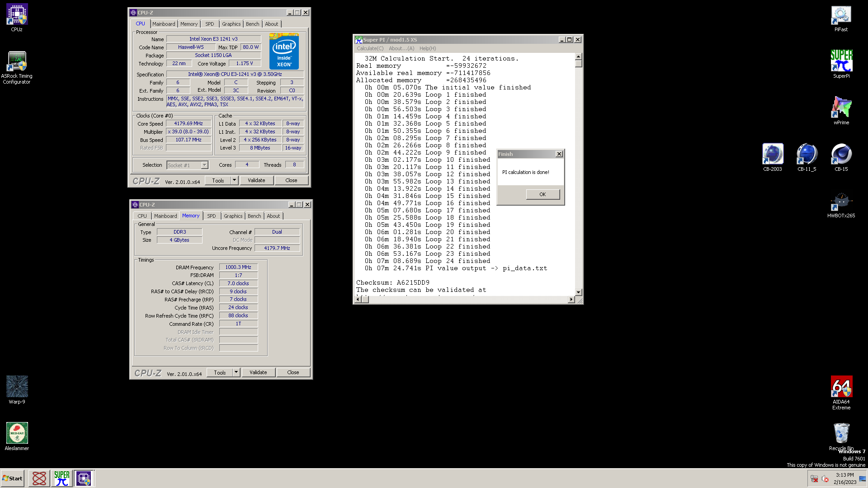868x488 pixels.
Task: Click the CAS# Latency 7.0 clocks field
Action: [238, 283]
